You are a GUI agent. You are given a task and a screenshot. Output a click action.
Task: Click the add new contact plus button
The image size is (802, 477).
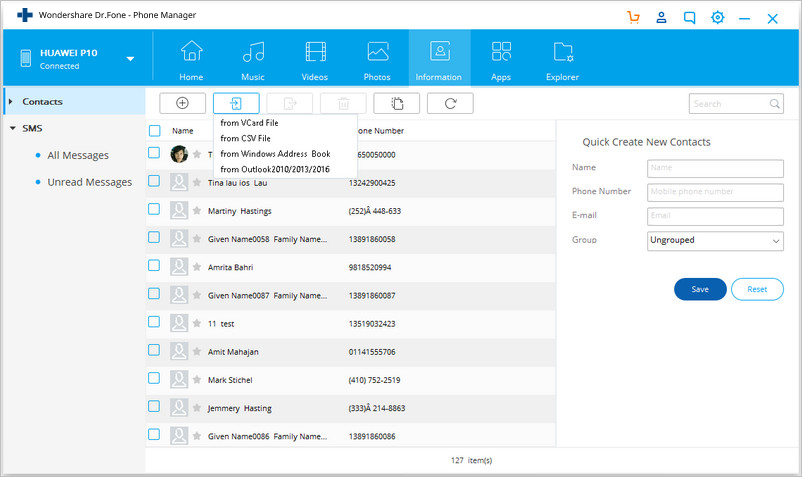point(183,103)
